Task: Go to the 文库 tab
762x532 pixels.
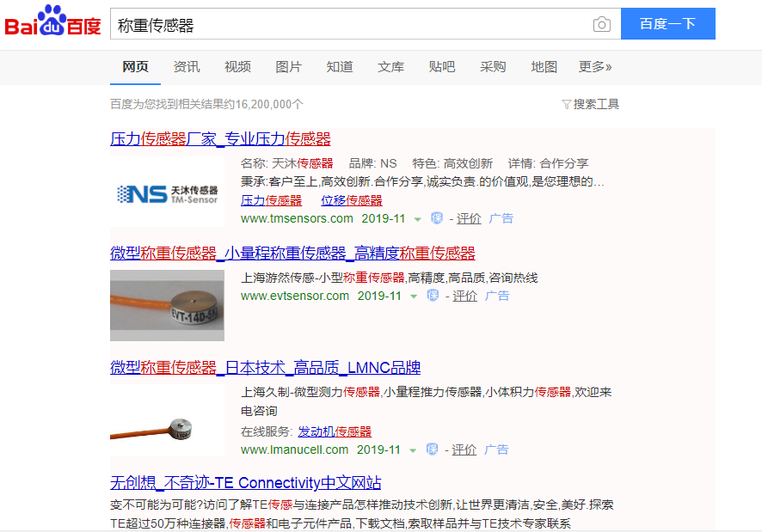Action: [x=390, y=66]
